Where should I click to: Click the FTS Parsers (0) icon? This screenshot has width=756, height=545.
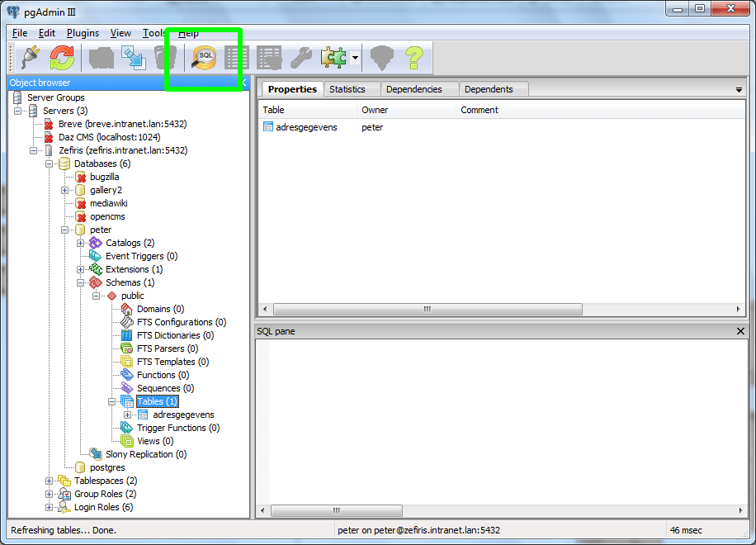[x=127, y=348]
